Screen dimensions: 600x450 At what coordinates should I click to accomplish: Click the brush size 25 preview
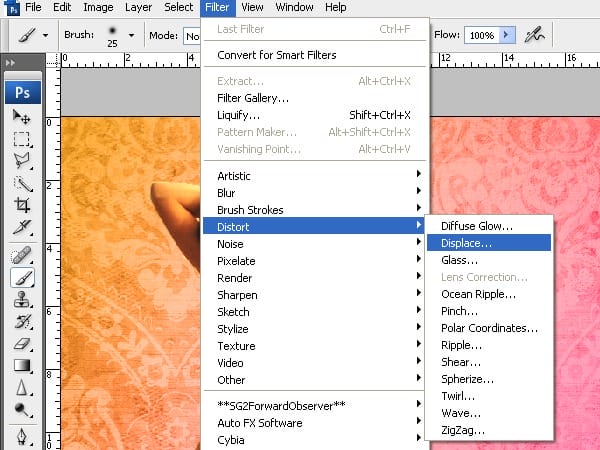click(112, 36)
